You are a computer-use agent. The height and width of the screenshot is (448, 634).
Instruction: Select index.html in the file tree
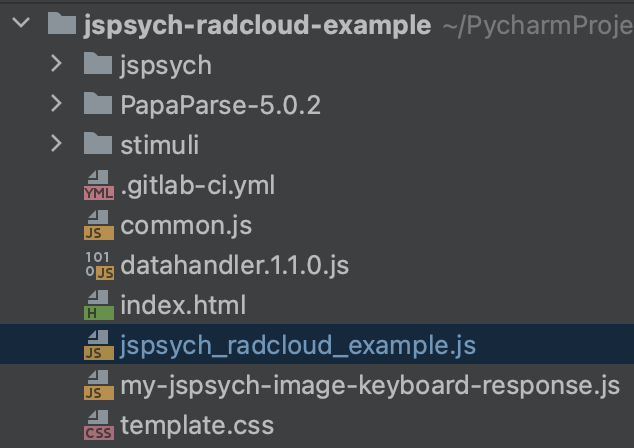(182, 306)
